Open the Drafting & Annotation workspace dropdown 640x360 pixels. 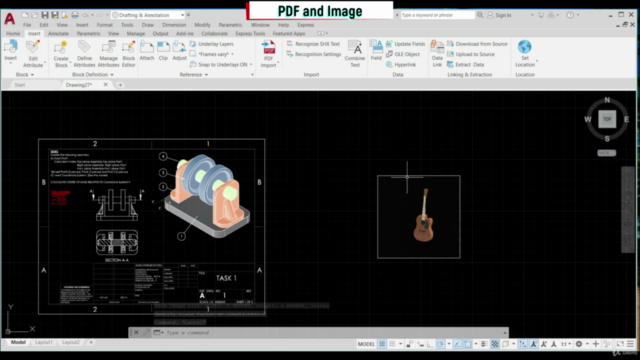(x=149, y=15)
